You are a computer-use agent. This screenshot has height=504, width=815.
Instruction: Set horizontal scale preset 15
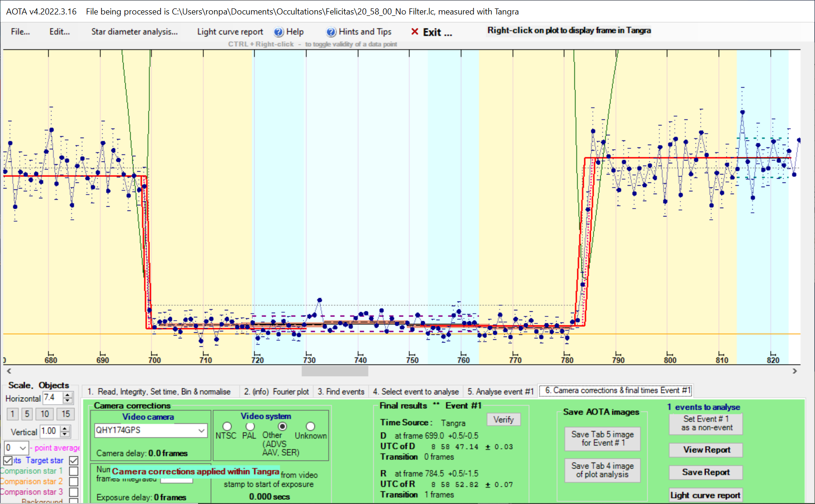[65, 414]
